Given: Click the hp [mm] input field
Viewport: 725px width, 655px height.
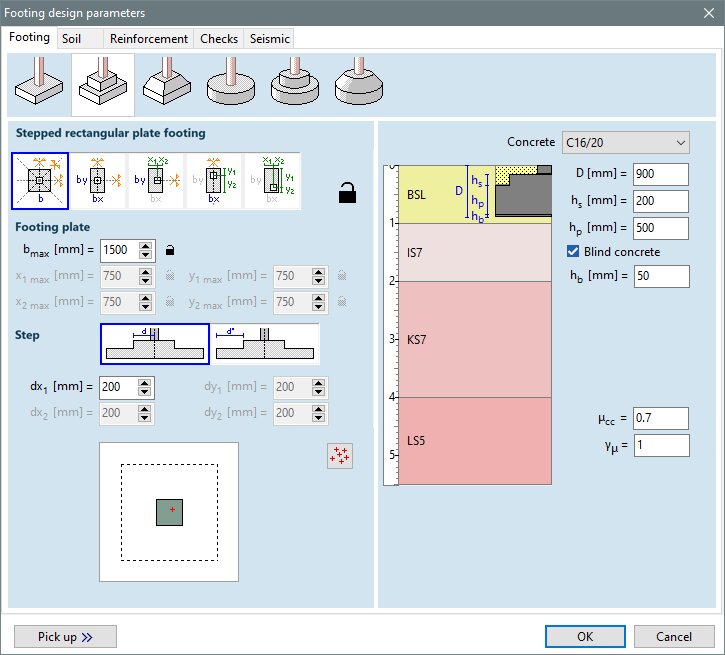Looking at the screenshot, I should 660,228.
